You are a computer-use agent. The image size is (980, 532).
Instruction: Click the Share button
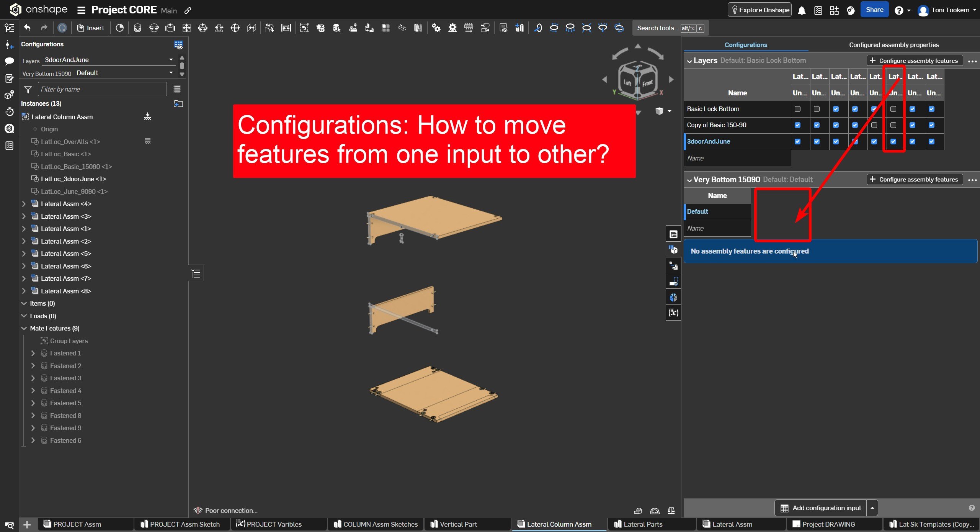[x=874, y=10]
